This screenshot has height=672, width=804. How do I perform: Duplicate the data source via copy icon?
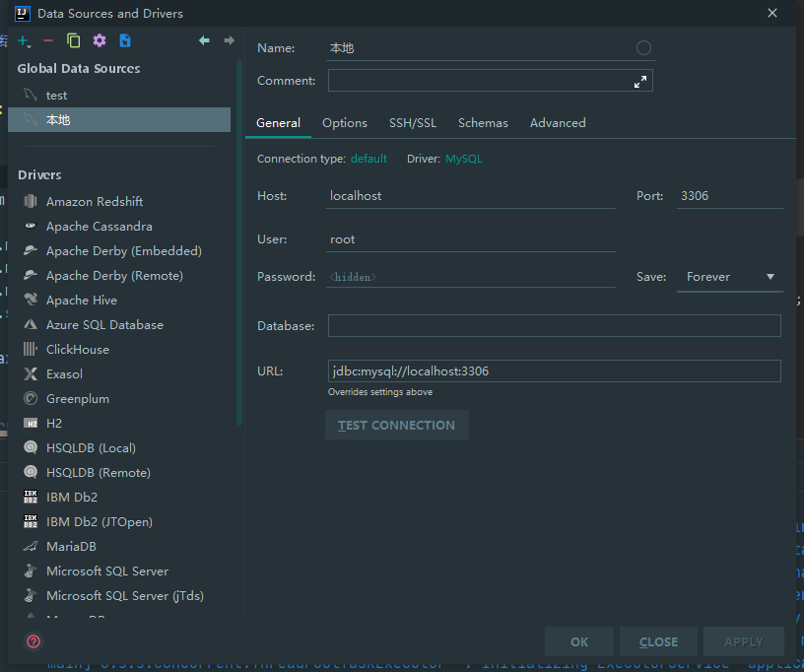73,40
